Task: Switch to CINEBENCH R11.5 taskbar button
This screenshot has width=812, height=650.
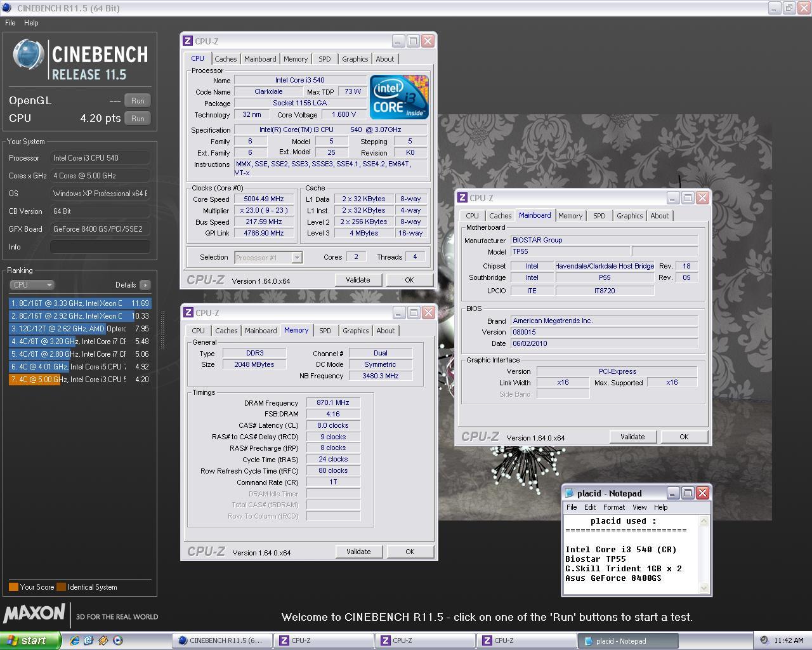Action: [x=222, y=640]
